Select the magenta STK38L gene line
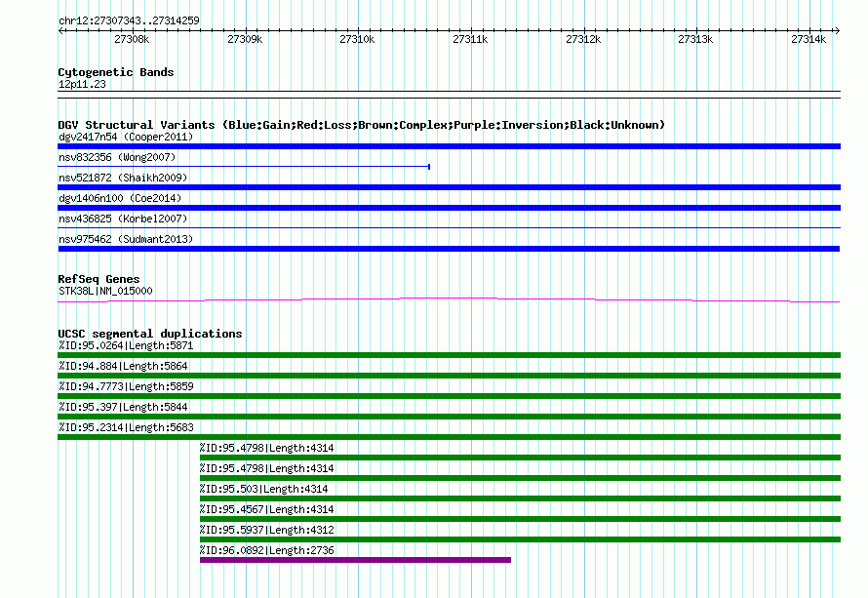The image size is (868, 598). [449, 300]
